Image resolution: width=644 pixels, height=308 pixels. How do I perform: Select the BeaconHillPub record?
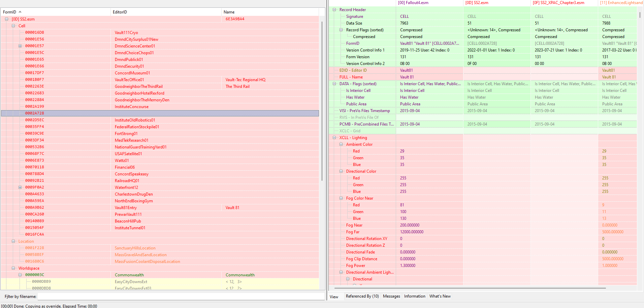160,221
